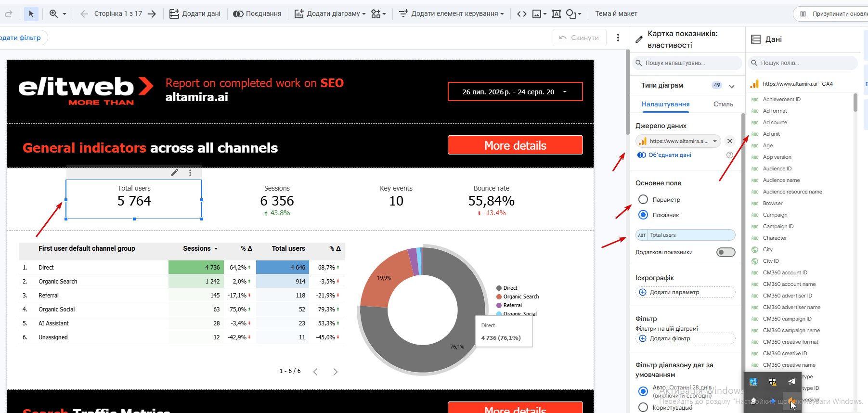The image size is (868, 413).
Task: Click the pencil edit icon above Total users
Action: [x=175, y=172]
